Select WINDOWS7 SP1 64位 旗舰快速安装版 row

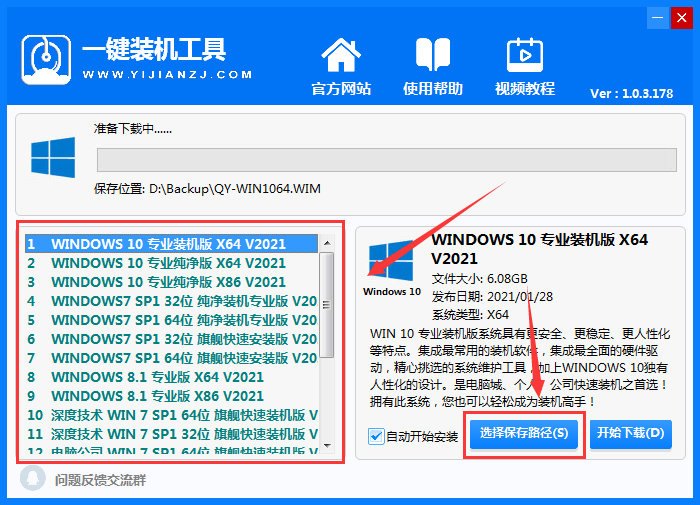(x=171, y=358)
